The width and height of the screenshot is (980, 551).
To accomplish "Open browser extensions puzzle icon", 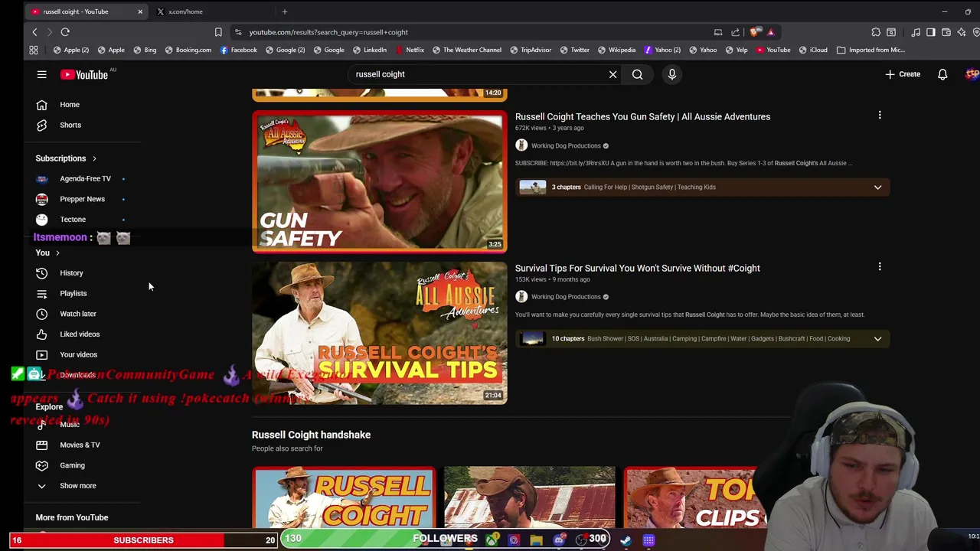I will point(876,32).
